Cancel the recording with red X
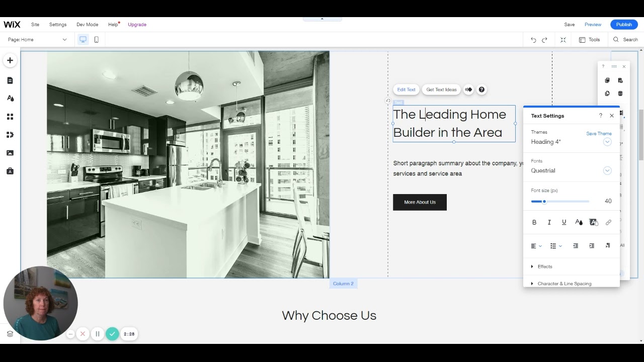 (x=83, y=334)
